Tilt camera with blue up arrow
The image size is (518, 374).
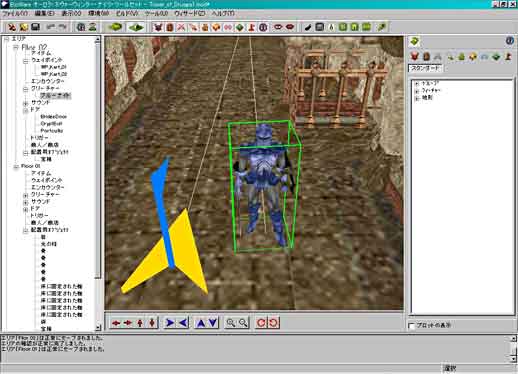[x=201, y=323]
